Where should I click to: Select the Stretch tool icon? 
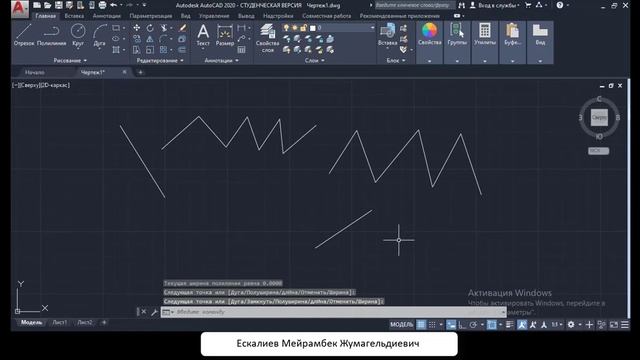pos(136,50)
